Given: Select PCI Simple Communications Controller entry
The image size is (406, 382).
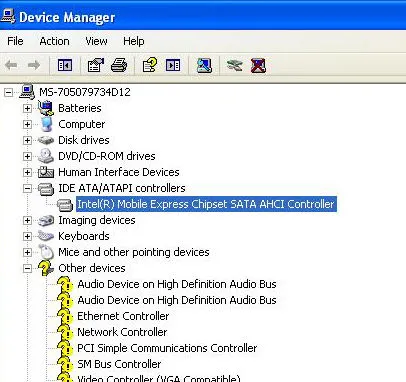Looking at the screenshot, I should point(167,348).
